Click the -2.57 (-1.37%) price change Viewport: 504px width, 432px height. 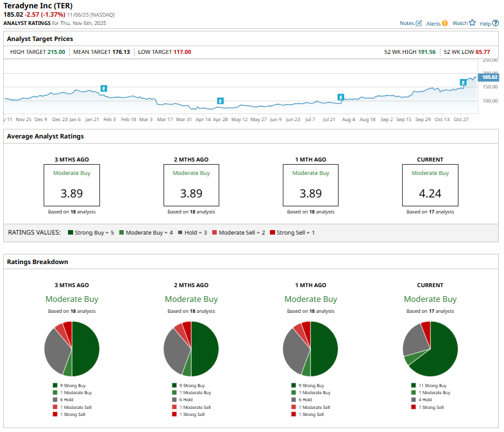[x=45, y=15]
